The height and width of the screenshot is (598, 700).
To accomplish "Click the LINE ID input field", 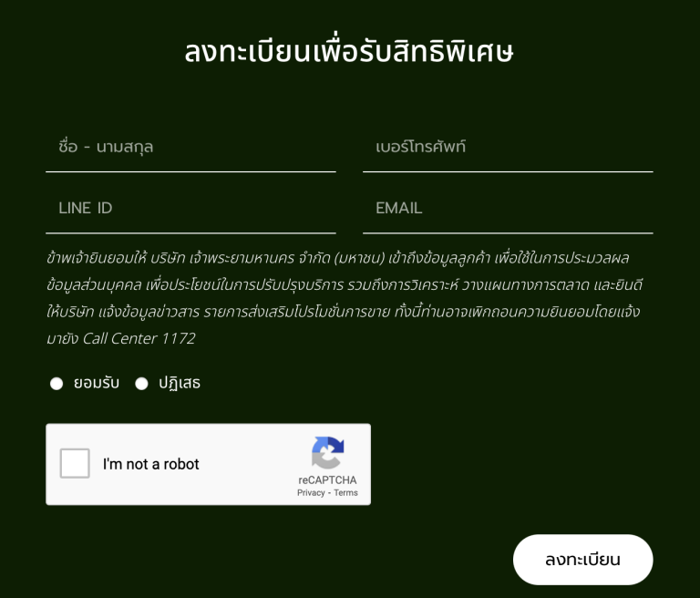I will pos(190,208).
